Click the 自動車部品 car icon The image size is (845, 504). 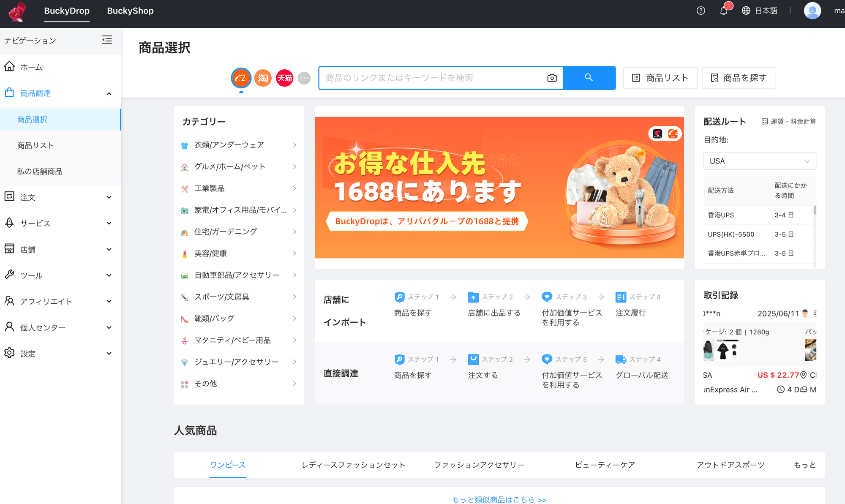[185, 275]
